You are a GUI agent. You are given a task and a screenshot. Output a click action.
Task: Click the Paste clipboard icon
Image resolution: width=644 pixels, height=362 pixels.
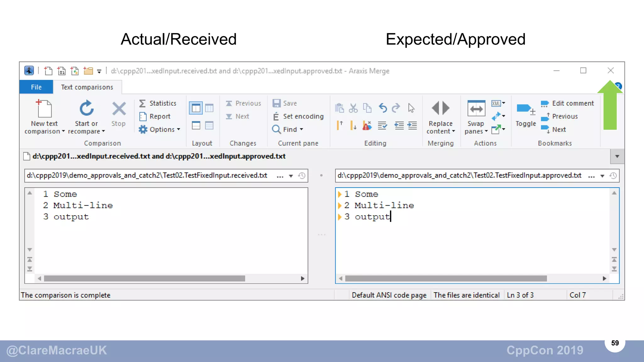(339, 108)
